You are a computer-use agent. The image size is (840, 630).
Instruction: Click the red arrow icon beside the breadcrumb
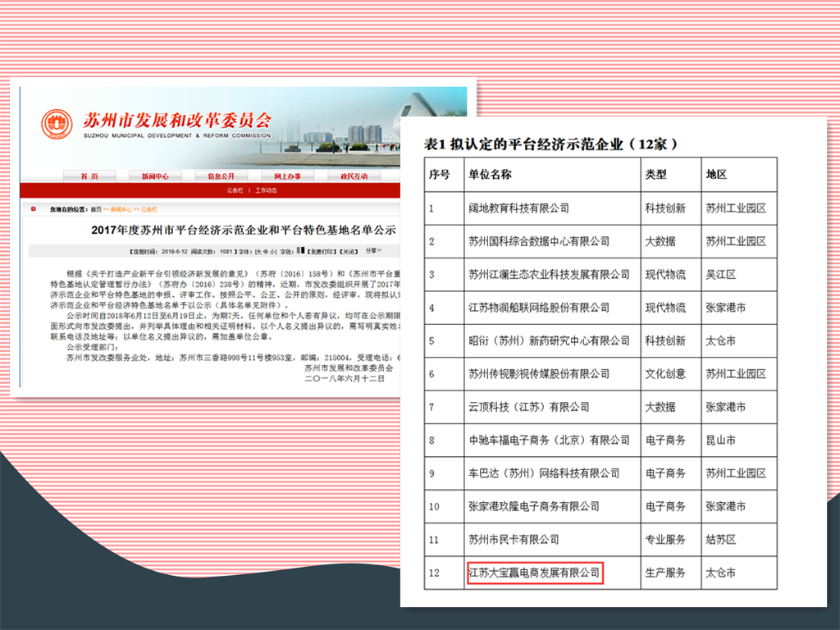(34, 209)
